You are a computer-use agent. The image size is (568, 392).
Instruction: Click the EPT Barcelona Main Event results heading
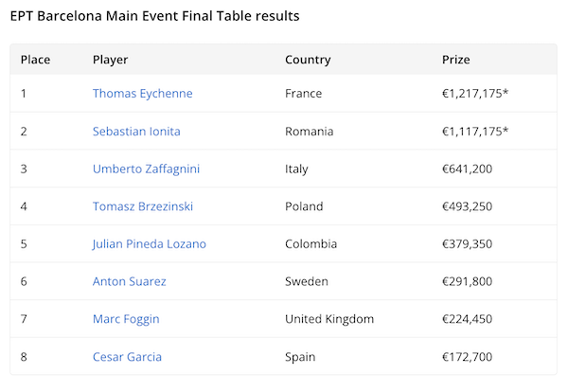(x=156, y=16)
